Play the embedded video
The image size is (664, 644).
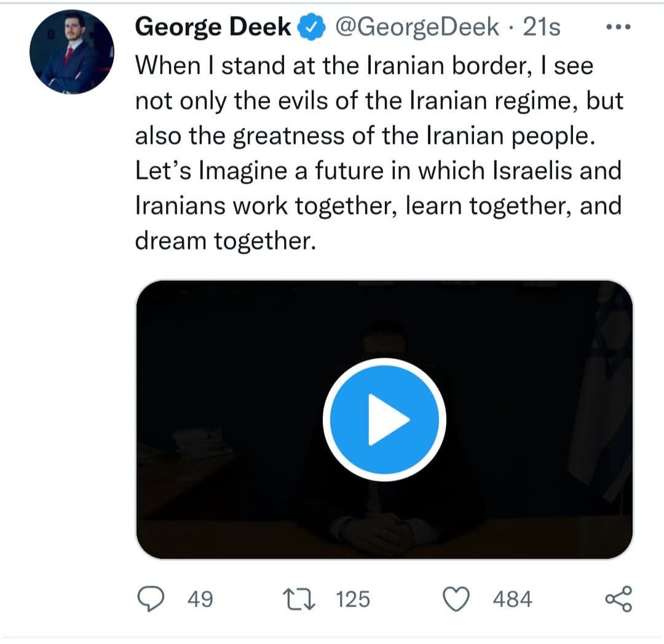[x=384, y=419]
